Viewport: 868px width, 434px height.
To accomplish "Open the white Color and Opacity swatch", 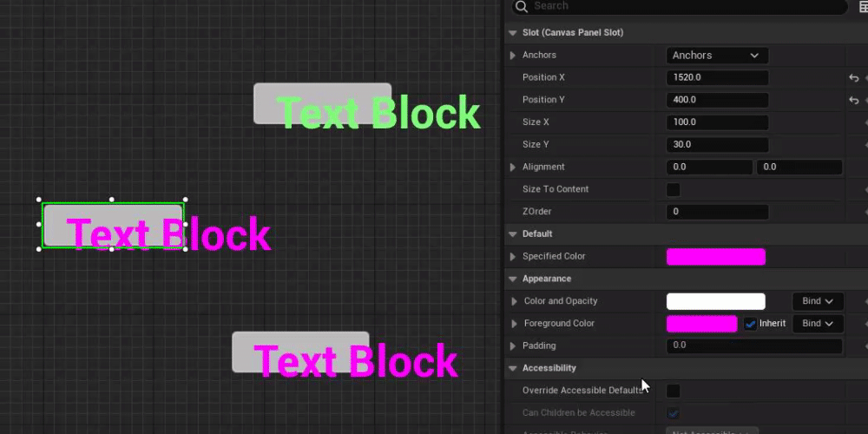I will (716, 302).
